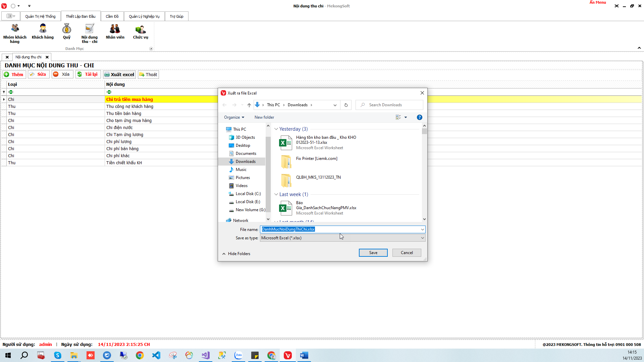Open Khách hàng ribbon icon
644x362 pixels.
(43, 32)
